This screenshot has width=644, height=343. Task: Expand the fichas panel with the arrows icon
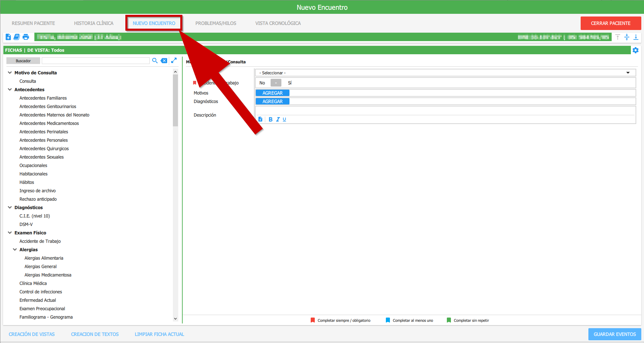pos(174,61)
